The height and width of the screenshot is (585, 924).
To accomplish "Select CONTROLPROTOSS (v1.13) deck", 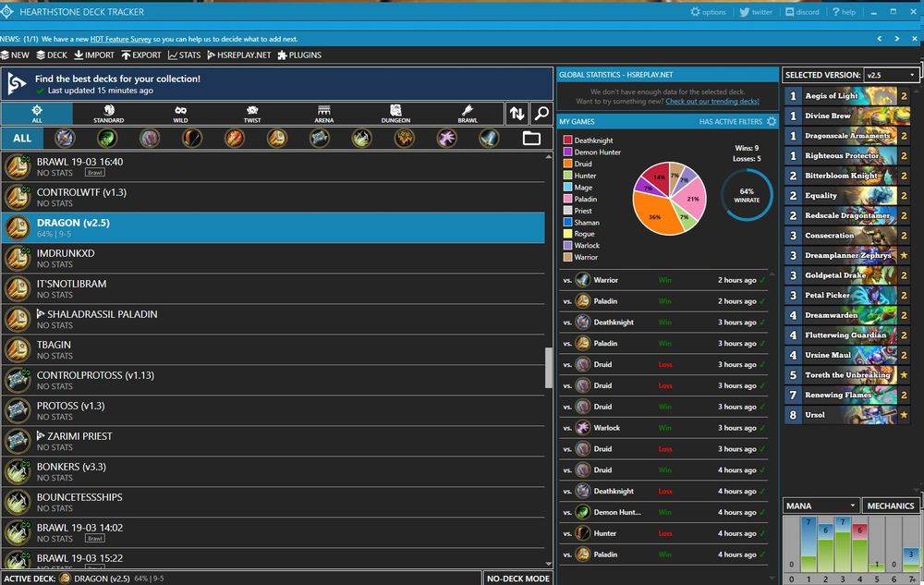I will 274,380.
